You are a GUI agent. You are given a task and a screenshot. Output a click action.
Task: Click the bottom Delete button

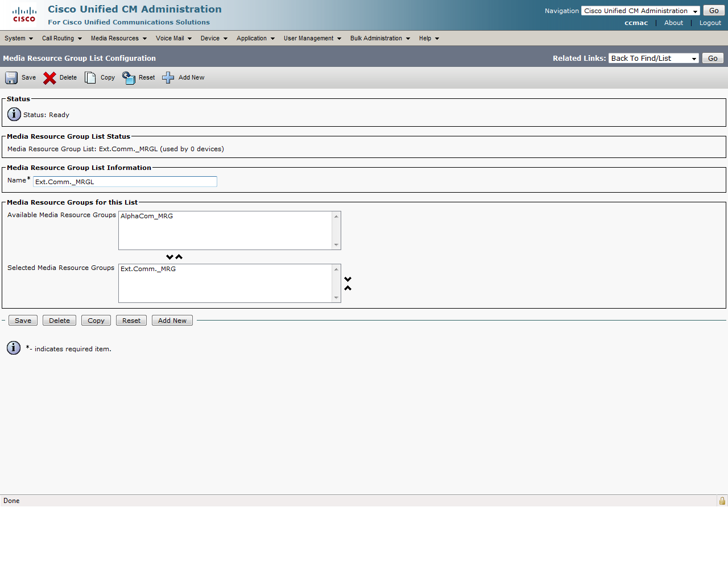coord(59,321)
